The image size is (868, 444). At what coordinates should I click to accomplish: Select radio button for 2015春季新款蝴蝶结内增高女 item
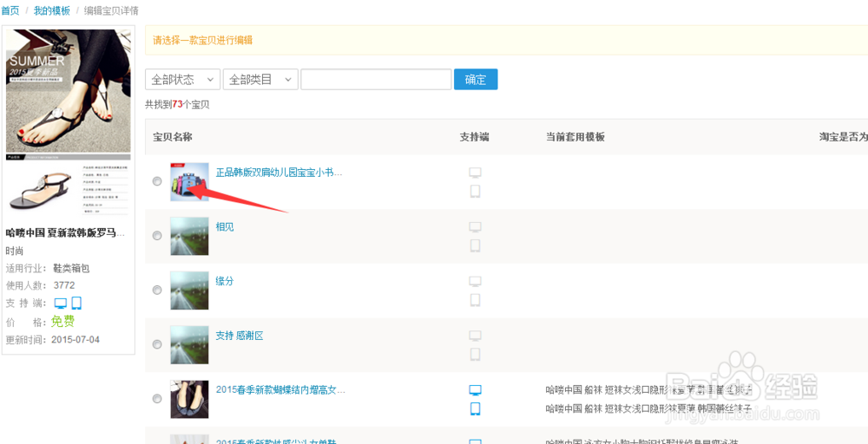point(157,398)
